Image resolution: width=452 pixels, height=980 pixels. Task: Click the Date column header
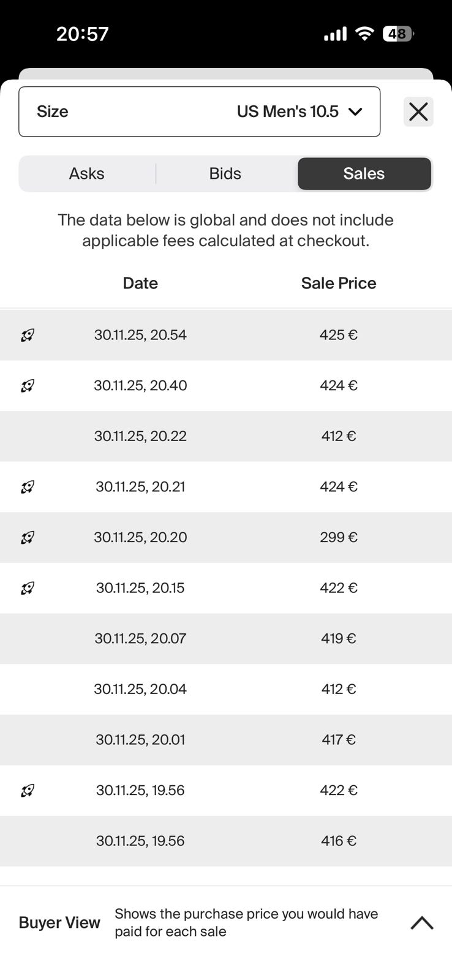140,283
